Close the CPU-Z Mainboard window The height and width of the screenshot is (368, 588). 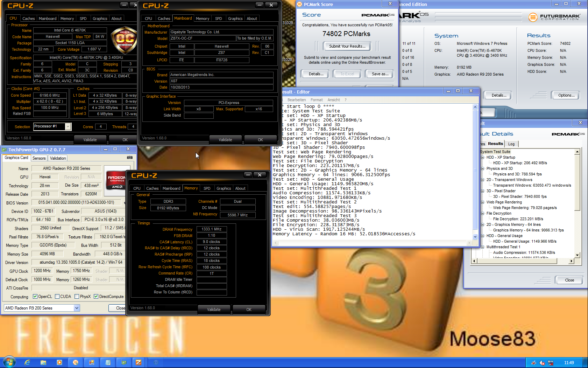pos(271,5)
